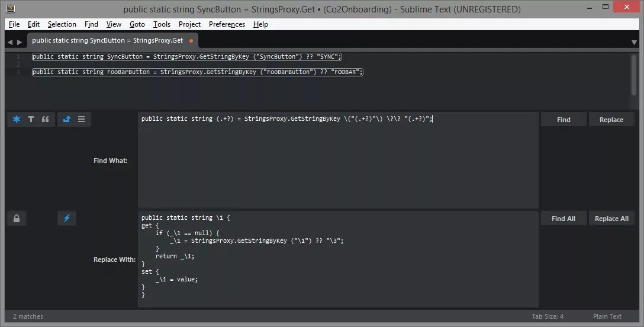Open the tab list dropdown arrow
Screen dimensions: 644x327
coord(634,42)
